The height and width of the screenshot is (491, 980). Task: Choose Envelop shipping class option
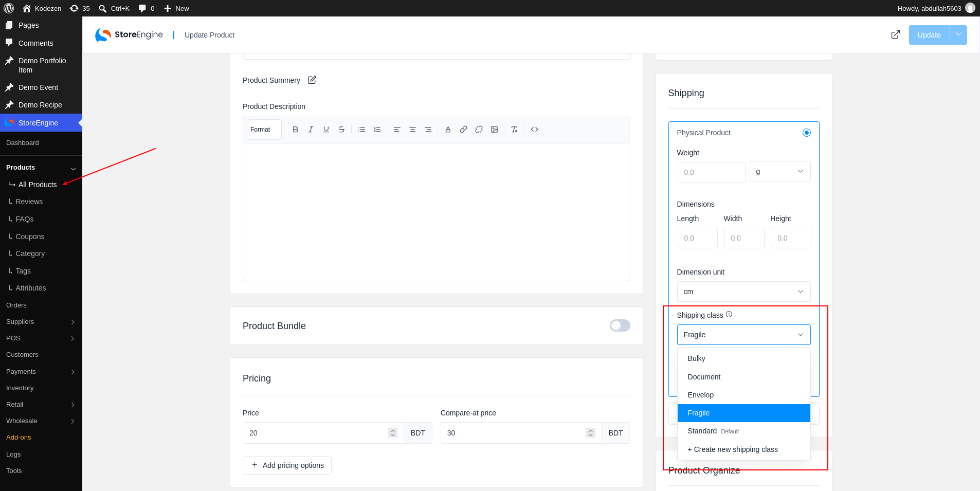point(743,395)
